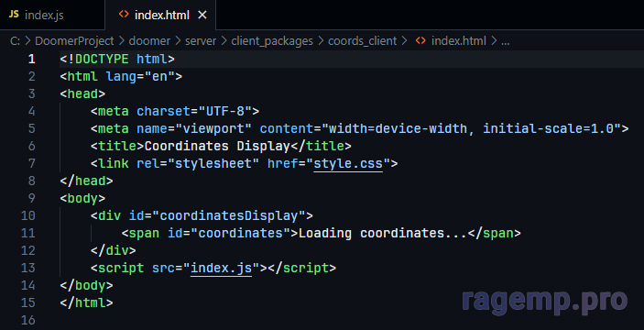Expand the server breadcrumb segment
The width and height of the screenshot is (644, 330).
point(200,41)
